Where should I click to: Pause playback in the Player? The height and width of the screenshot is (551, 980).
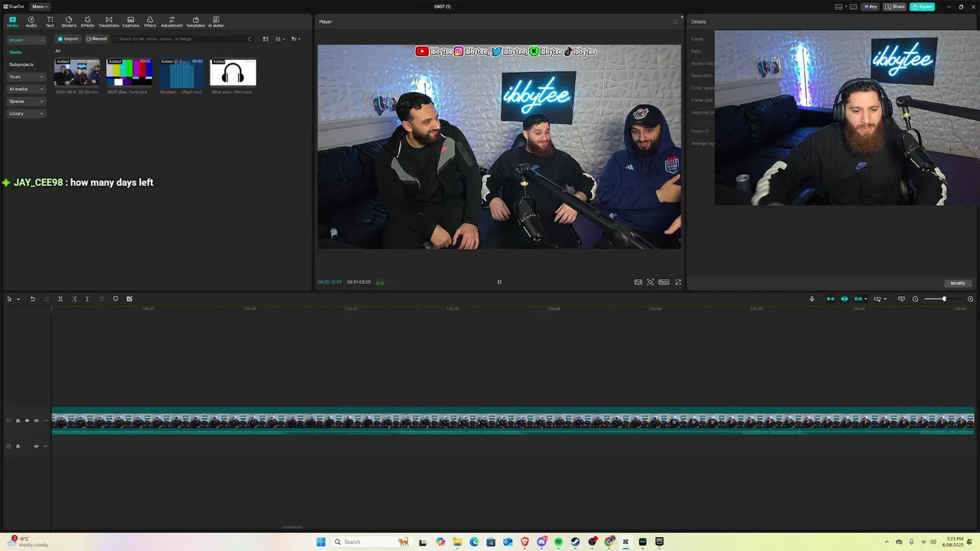[x=499, y=282]
